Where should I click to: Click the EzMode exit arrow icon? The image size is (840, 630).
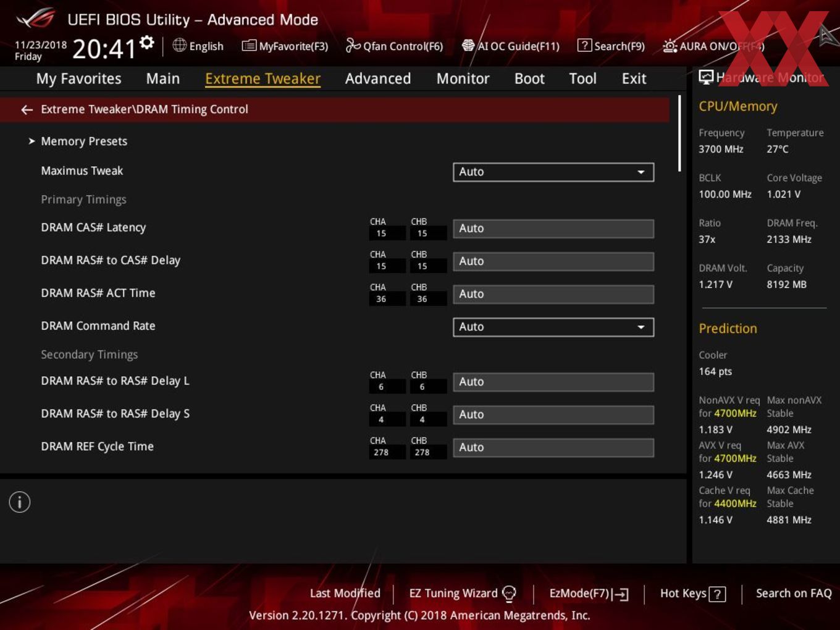(620, 594)
